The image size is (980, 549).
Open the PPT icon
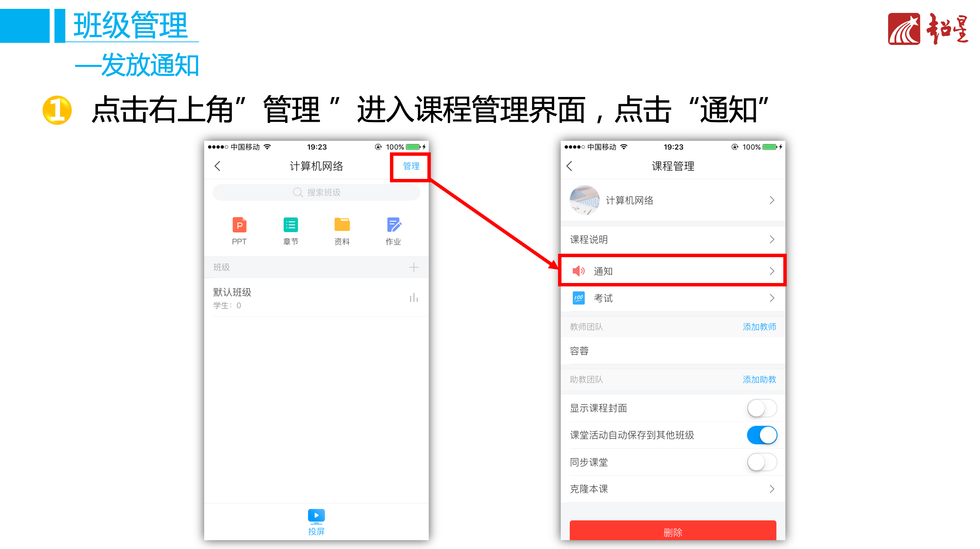click(239, 225)
